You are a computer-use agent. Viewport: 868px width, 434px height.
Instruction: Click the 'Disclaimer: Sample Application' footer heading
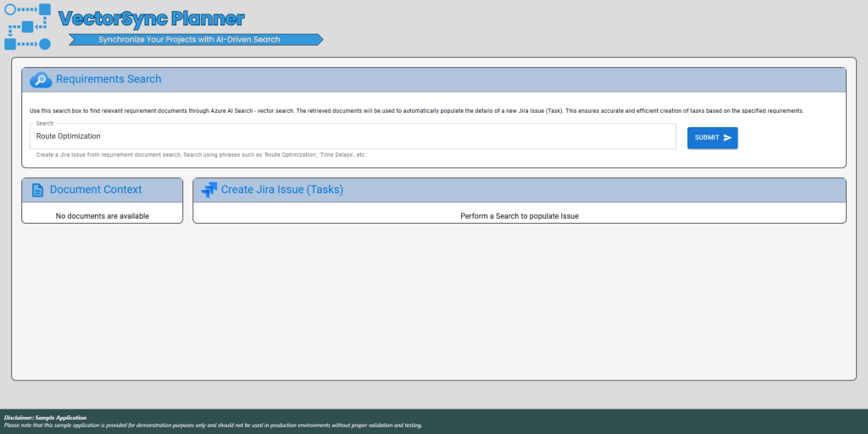(45, 418)
